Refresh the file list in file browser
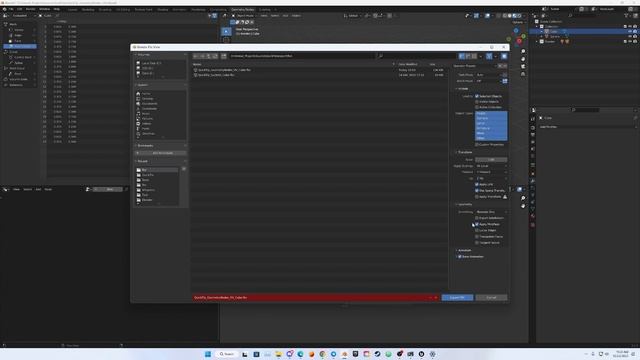Viewport: 640px width, 360px height. click(215, 56)
